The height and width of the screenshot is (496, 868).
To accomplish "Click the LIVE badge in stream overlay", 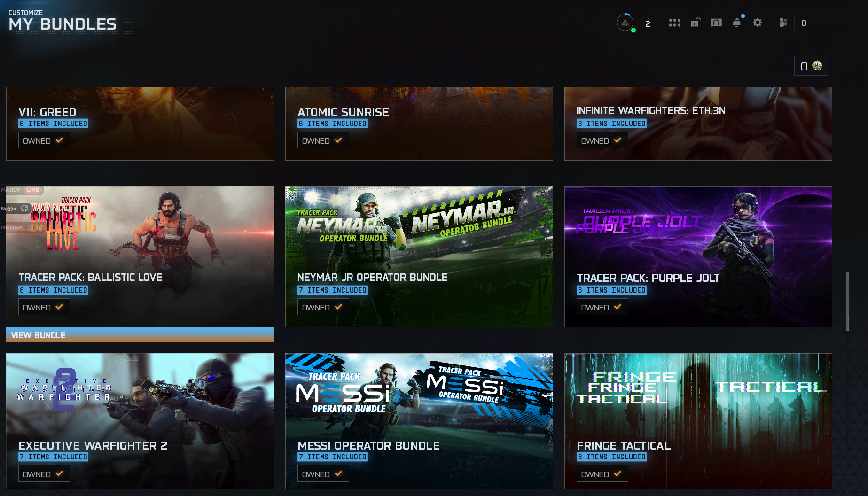I will coord(33,190).
